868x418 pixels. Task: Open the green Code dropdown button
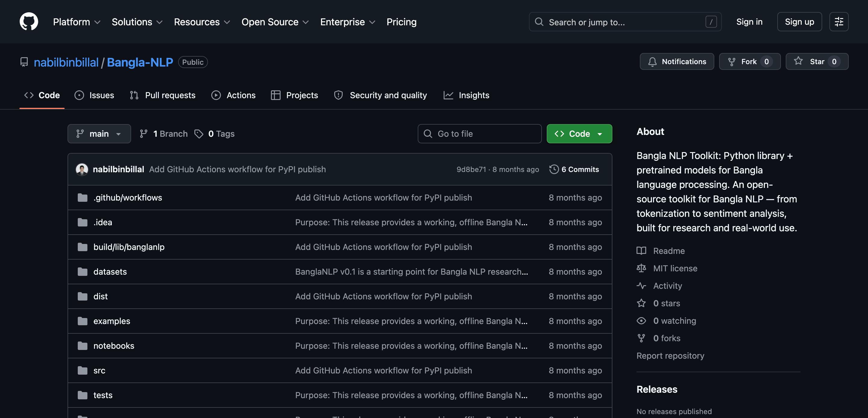click(579, 134)
